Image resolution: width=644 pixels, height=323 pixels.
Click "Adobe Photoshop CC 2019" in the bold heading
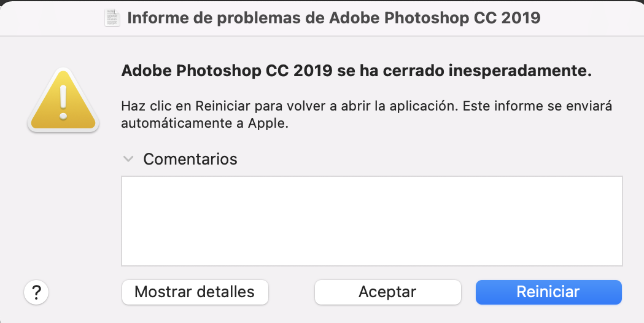(x=227, y=71)
